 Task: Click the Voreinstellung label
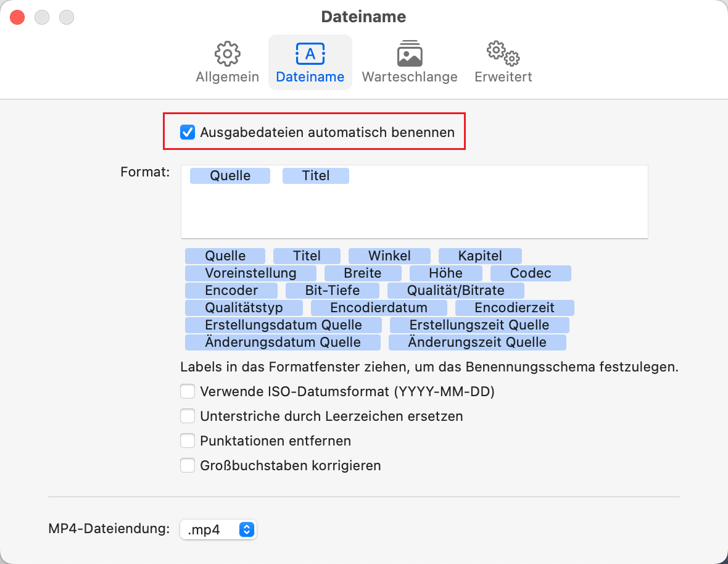click(x=250, y=273)
